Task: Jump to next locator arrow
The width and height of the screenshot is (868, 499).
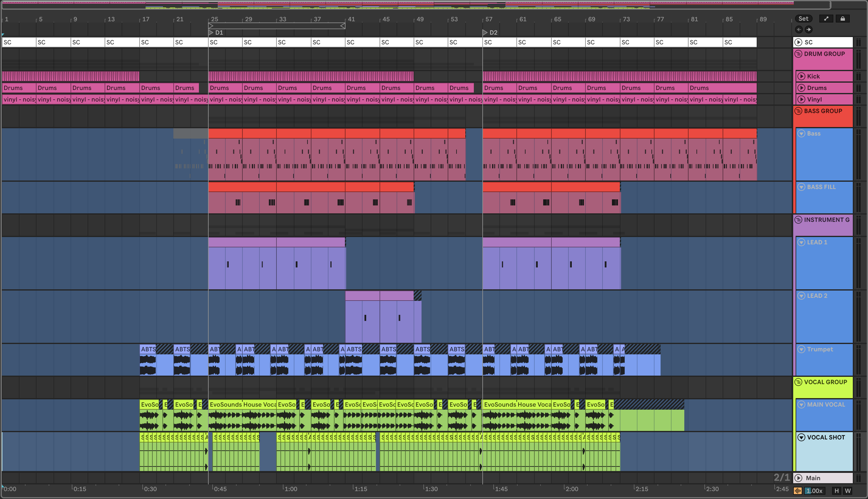Action: pos(809,29)
